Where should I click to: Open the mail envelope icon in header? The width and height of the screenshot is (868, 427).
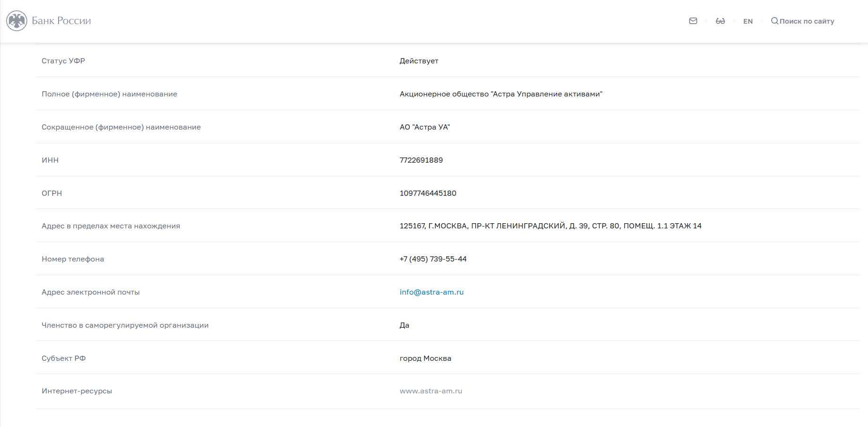pos(693,21)
